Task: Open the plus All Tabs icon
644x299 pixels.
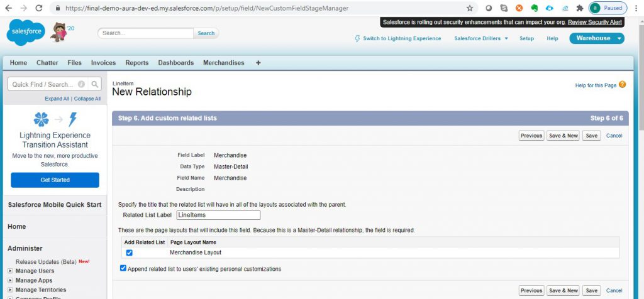Action: pyautogui.click(x=258, y=63)
